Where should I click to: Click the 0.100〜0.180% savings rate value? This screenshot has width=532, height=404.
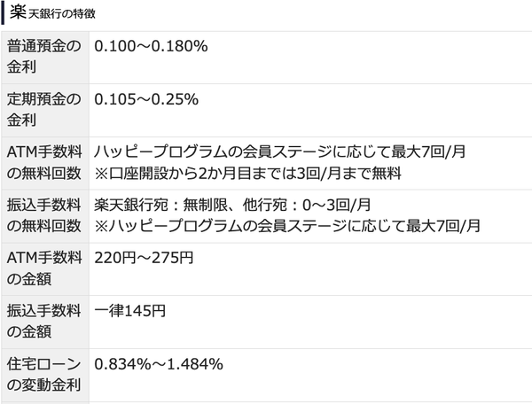[151, 46]
